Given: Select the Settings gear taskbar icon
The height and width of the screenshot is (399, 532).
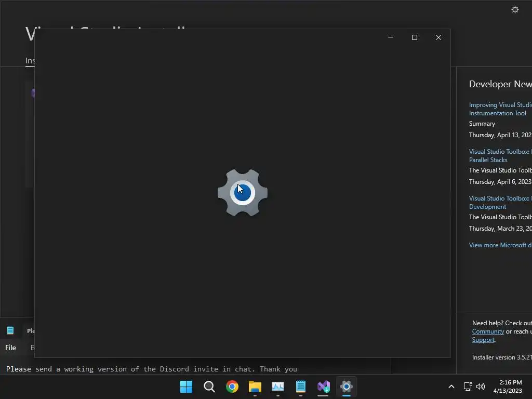Looking at the screenshot, I should [x=347, y=387].
